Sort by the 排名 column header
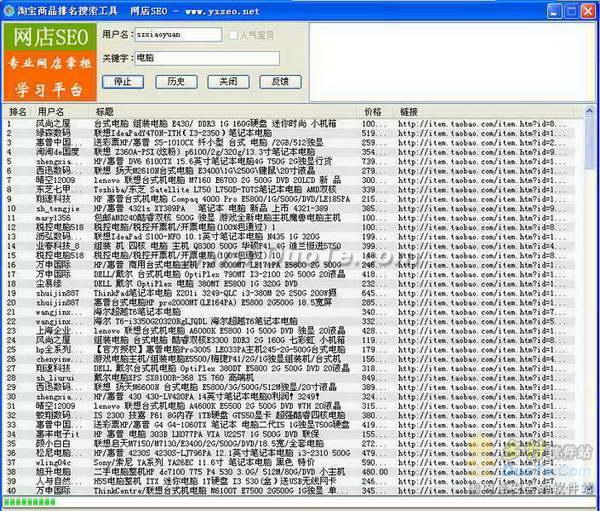 [x=18, y=112]
